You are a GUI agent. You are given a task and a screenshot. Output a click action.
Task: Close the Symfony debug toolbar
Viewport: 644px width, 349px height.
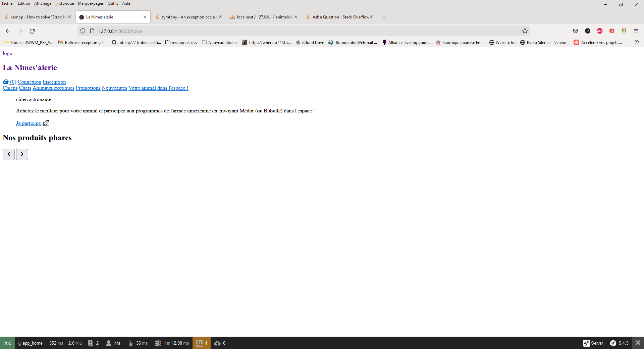point(638,343)
